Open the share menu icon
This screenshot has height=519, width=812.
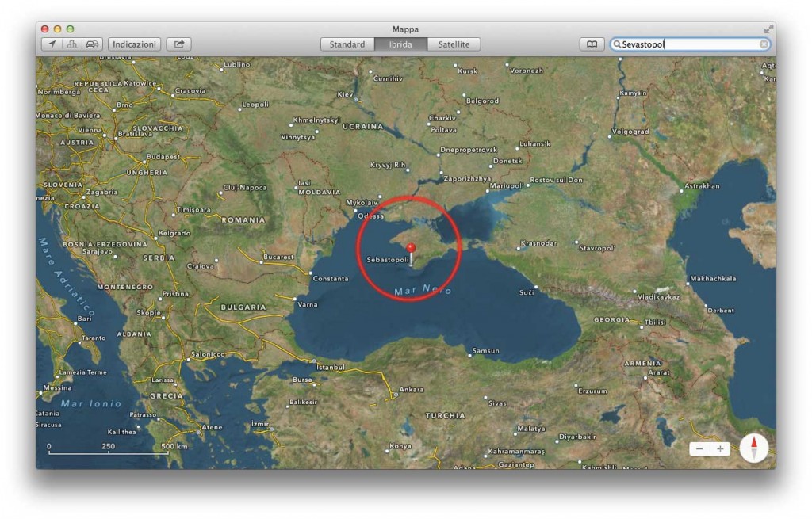click(x=178, y=44)
